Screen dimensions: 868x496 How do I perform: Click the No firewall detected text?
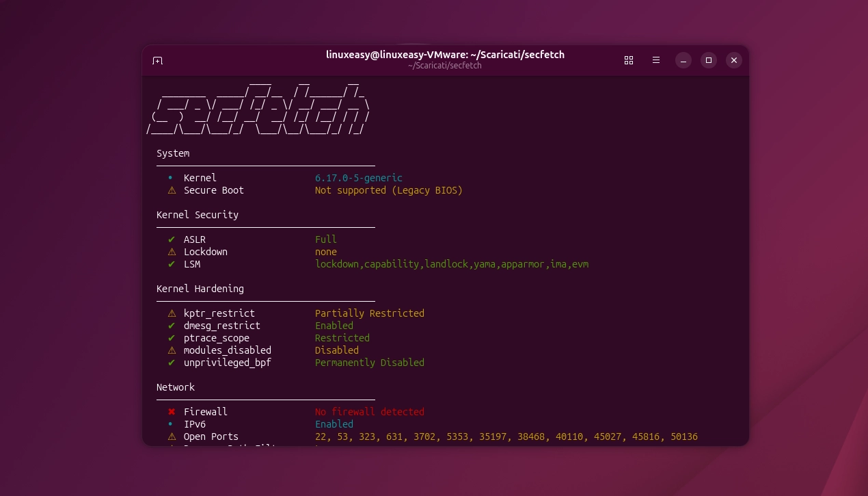[x=370, y=411]
